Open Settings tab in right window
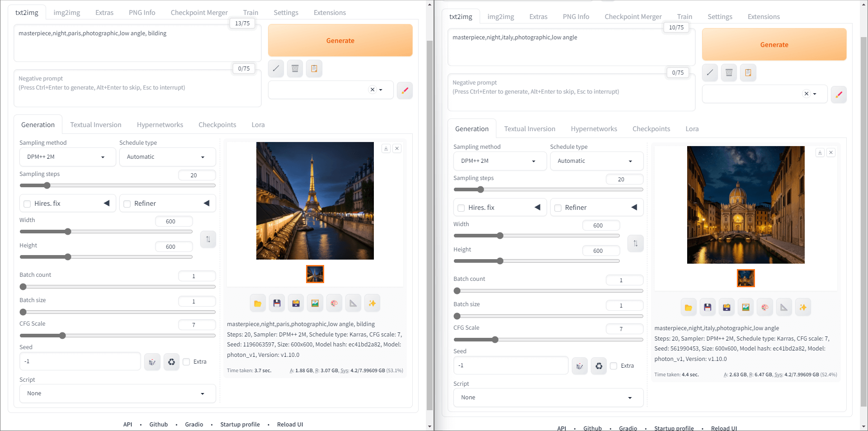The image size is (868, 431). point(720,17)
